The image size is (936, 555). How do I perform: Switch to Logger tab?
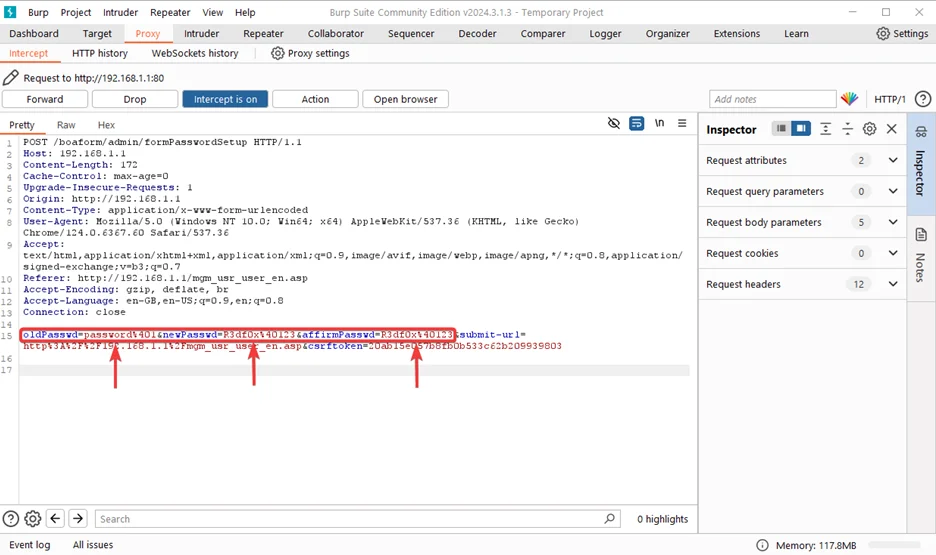point(605,33)
